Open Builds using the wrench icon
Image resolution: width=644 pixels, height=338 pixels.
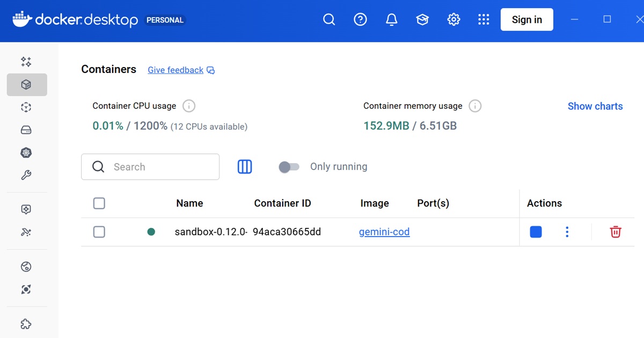tap(25, 174)
